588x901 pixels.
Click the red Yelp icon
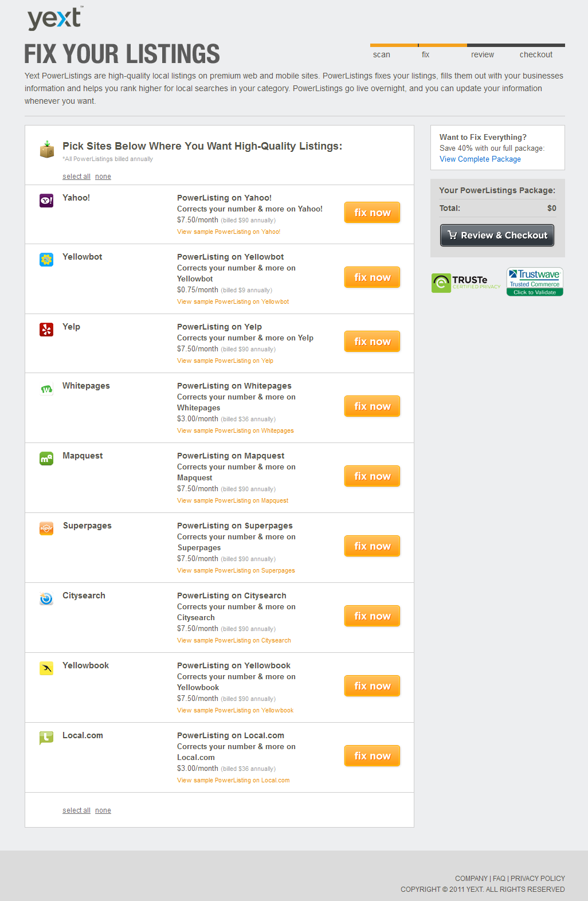[46, 330]
